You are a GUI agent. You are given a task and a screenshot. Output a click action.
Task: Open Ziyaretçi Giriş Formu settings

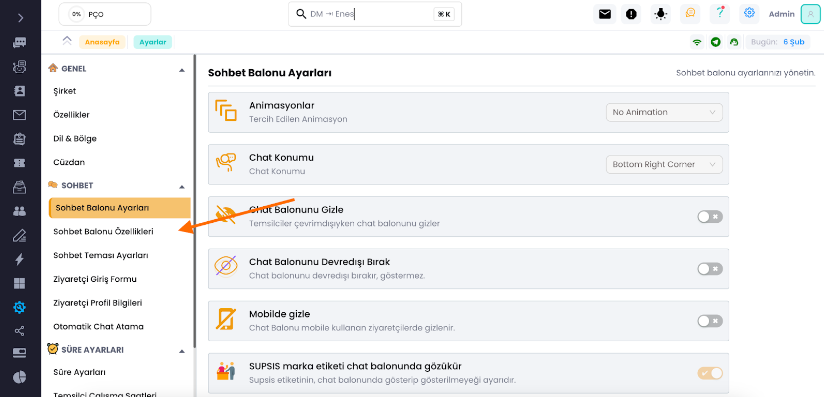pyautogui.click(x=95, y=279)
